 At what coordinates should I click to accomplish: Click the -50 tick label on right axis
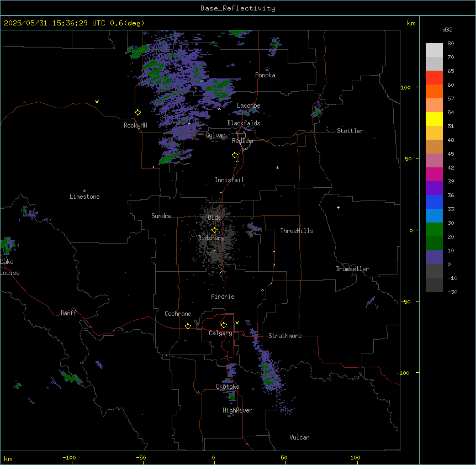click(405, 302)
